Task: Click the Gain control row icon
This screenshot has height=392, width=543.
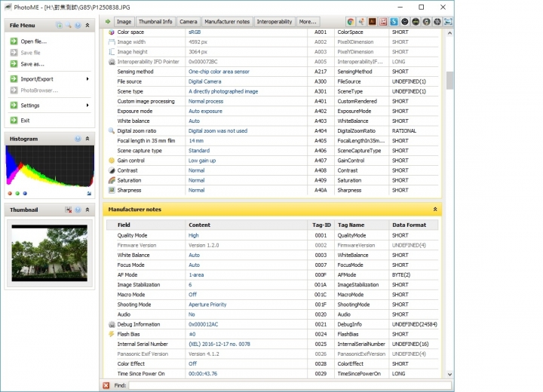Action: pyautogui.click(x=112, y=161)
